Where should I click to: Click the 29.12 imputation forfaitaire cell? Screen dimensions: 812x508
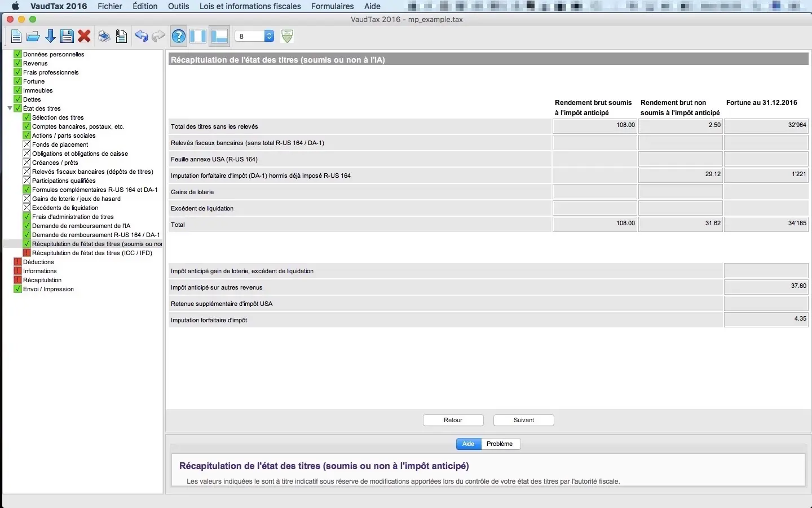pyautogui.click(x=681, y=175)
